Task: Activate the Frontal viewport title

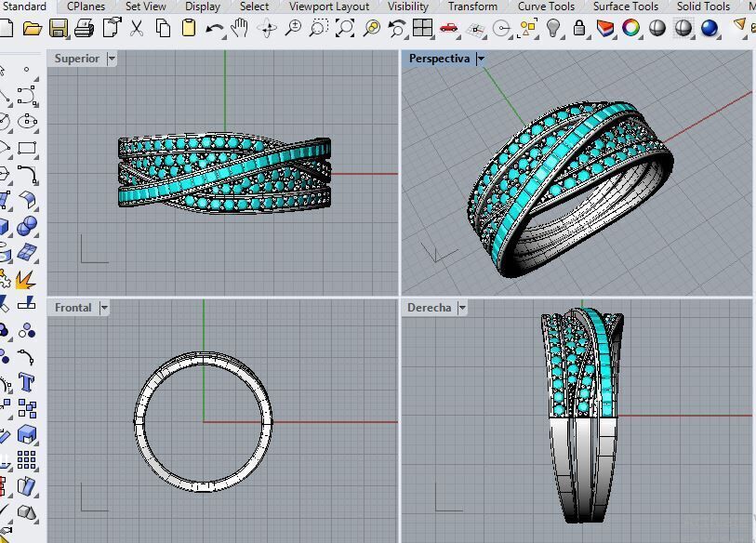Action: click(x=73, y=308)
